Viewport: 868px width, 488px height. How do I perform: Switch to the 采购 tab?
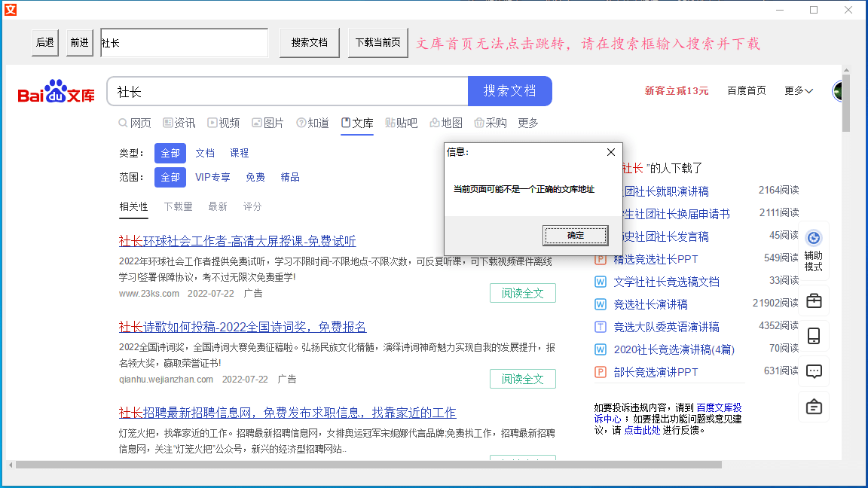pyautogui.click(x=491, y=123)
